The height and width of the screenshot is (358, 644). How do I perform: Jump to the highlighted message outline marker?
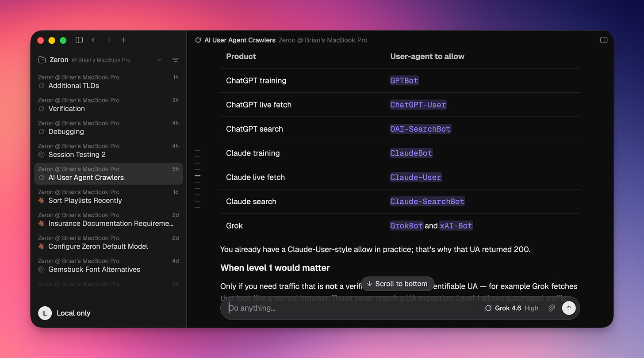coord(198,176)
